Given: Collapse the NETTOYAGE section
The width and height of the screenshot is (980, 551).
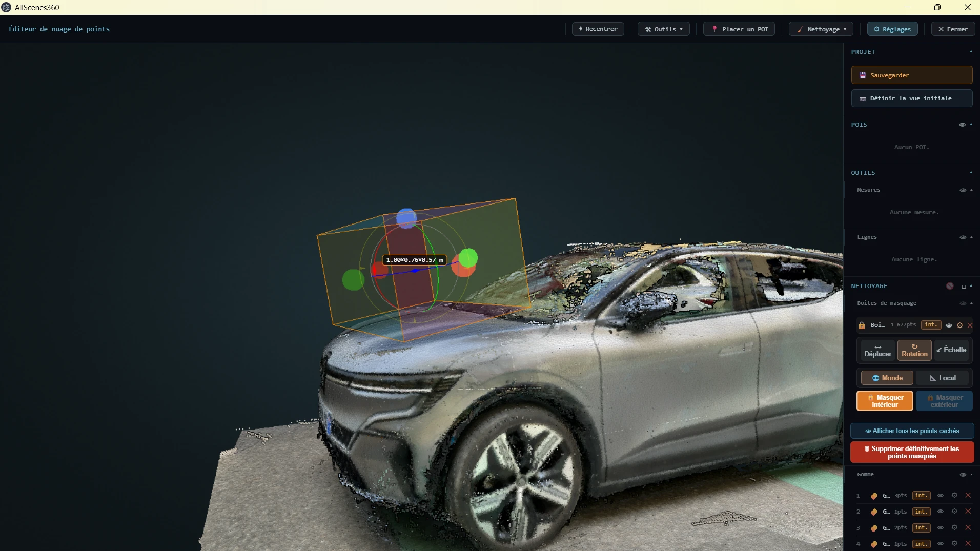Looking at the screenshot, I should pos(971,286).
